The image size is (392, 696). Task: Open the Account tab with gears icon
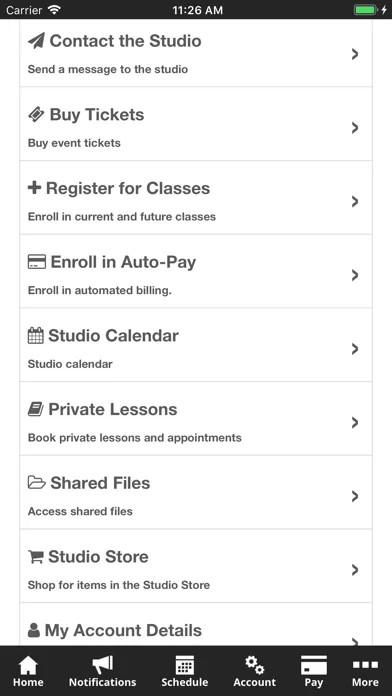(x=254, y=671)
